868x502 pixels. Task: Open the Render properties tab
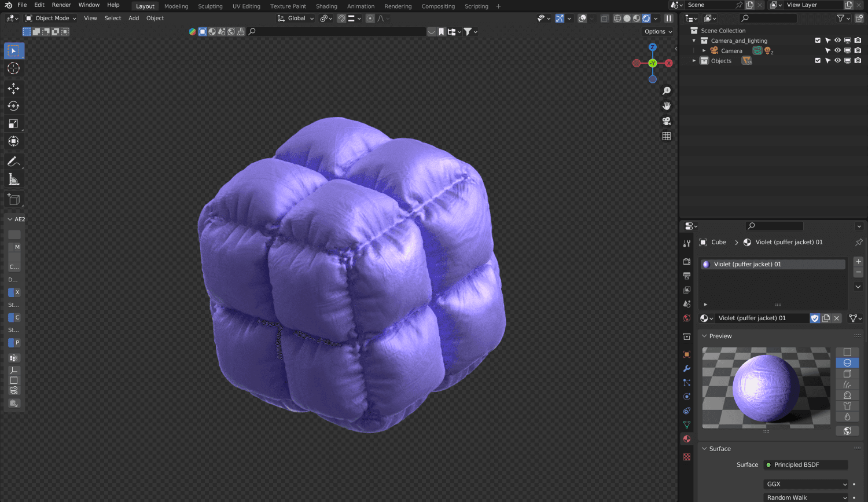pyautogui.click(x=687, y=262)
